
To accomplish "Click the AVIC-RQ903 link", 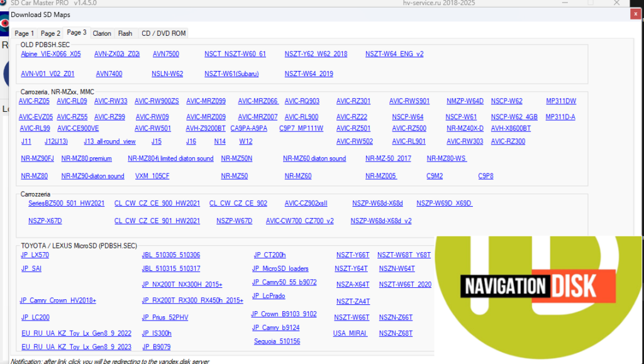I will click(302, 101).
